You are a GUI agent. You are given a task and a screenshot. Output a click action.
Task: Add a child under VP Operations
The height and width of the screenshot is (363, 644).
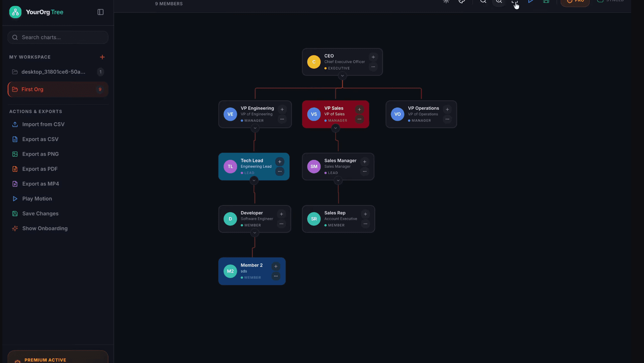447,110
